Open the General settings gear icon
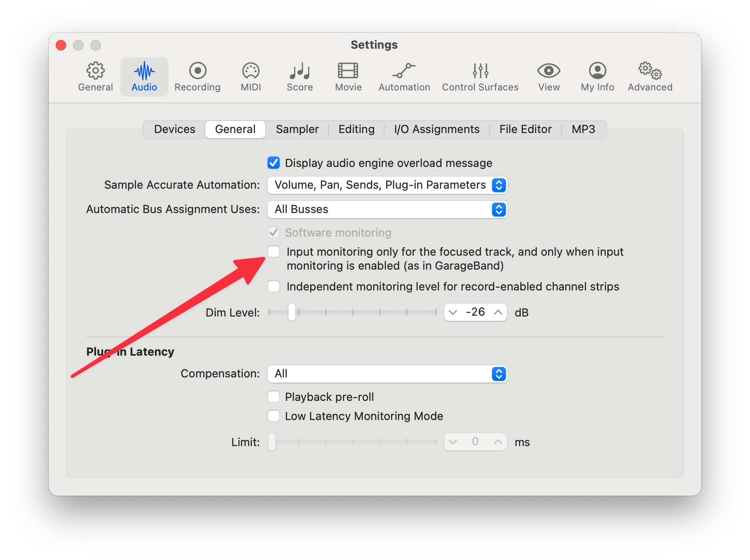750x560 pixels. tap(95, 77)
